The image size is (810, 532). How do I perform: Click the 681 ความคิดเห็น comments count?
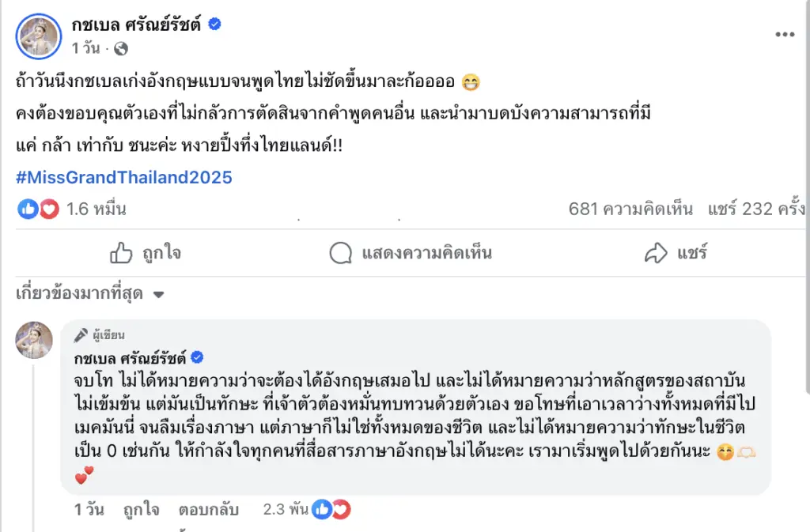coord(630,209)
